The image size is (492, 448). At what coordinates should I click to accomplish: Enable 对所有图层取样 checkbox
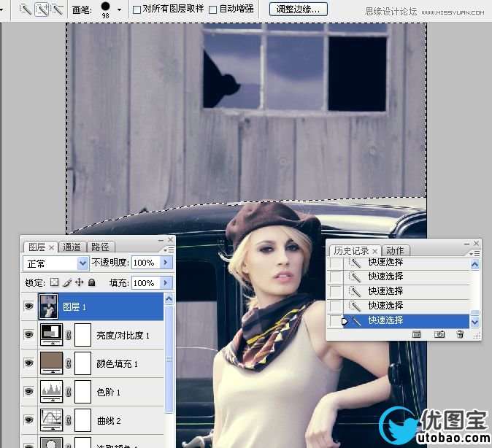pos(137,10)
